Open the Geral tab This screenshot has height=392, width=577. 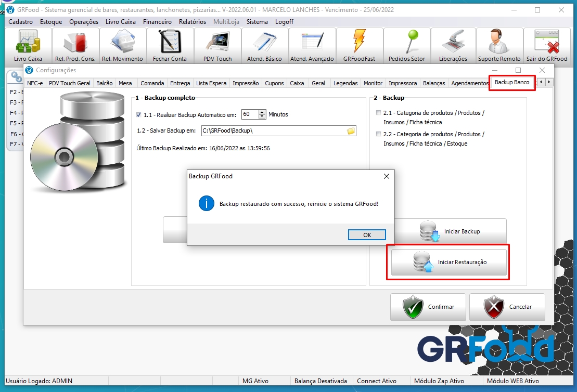point(318,83)
